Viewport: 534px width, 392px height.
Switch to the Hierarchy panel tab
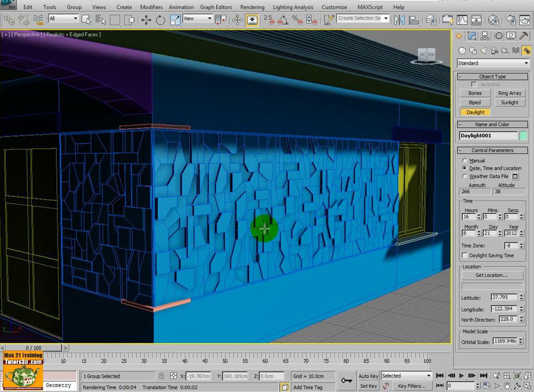point(485,36)
